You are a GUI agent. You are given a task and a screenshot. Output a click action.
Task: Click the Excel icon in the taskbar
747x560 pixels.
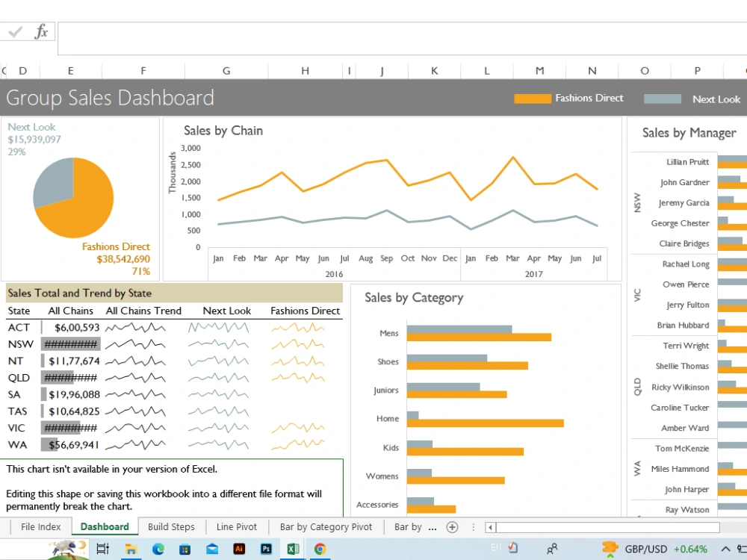[x=292, y=548]
